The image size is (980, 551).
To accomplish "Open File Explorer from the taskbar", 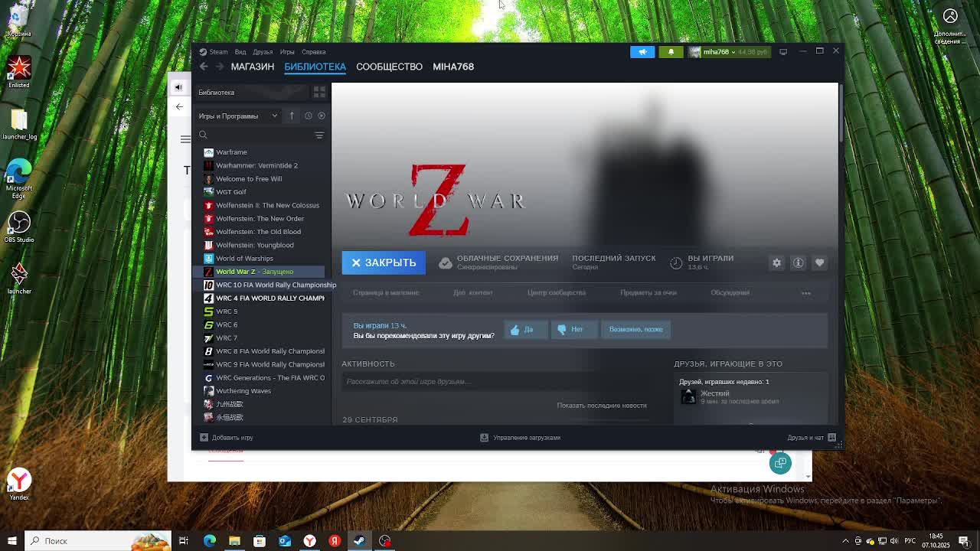I will coord(234,541).
